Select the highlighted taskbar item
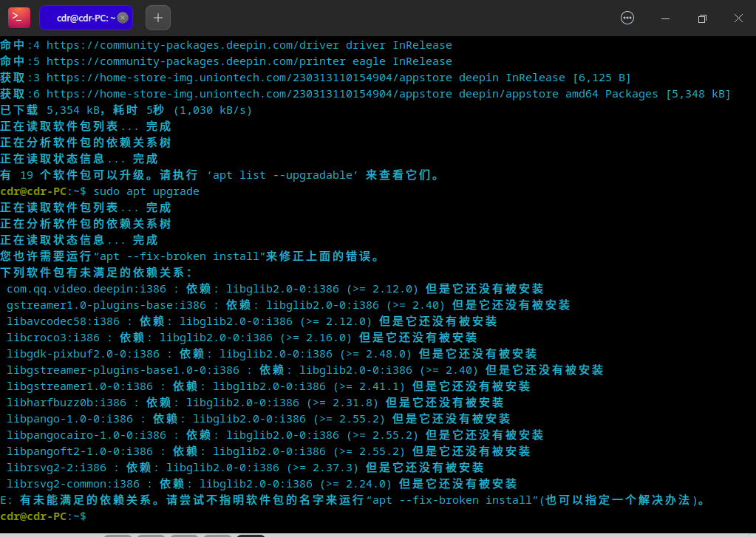Screen dimensions: 756x537 pos(251,534)
